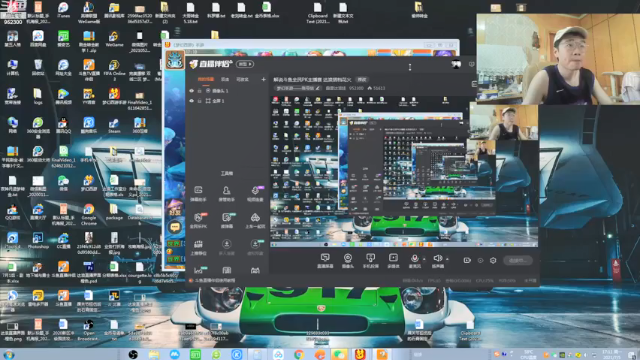The height and width of the screenshot is (360, 640).
Task: Mute the microphone in bottom toolbar
Action: click(415, 260)
